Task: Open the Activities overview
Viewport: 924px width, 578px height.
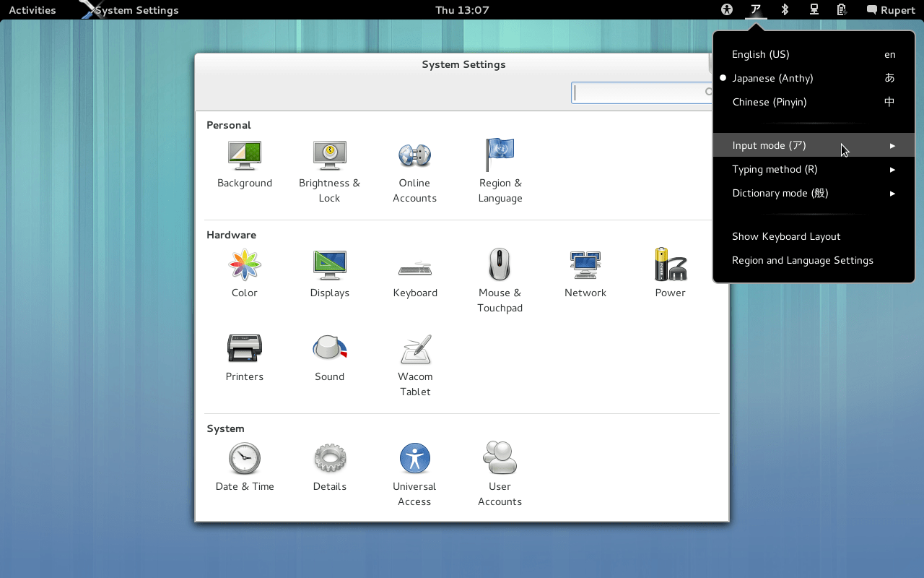Action: [x=32, y=10]
